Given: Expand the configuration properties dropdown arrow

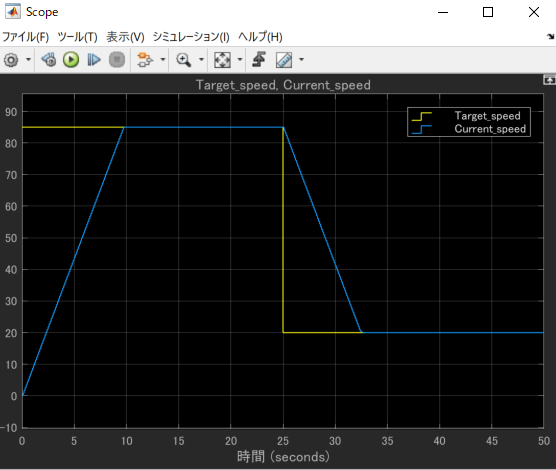Looking at the screenshot, I should coord(28,59).
